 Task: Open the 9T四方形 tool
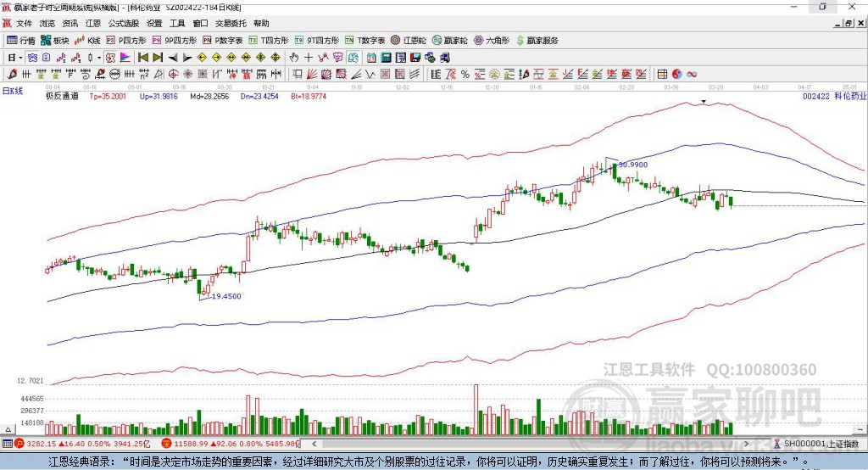pyautogui.click(x=317, y=41)
